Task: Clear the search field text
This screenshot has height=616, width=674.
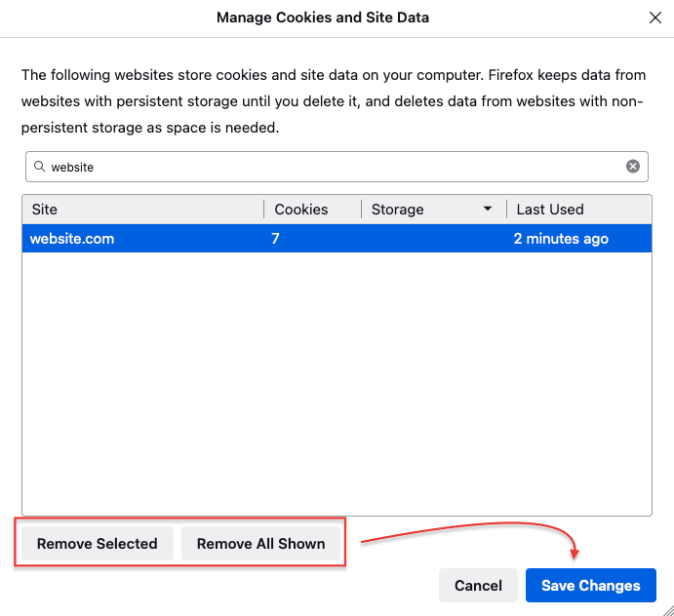Action: click(x=633, y=167)
